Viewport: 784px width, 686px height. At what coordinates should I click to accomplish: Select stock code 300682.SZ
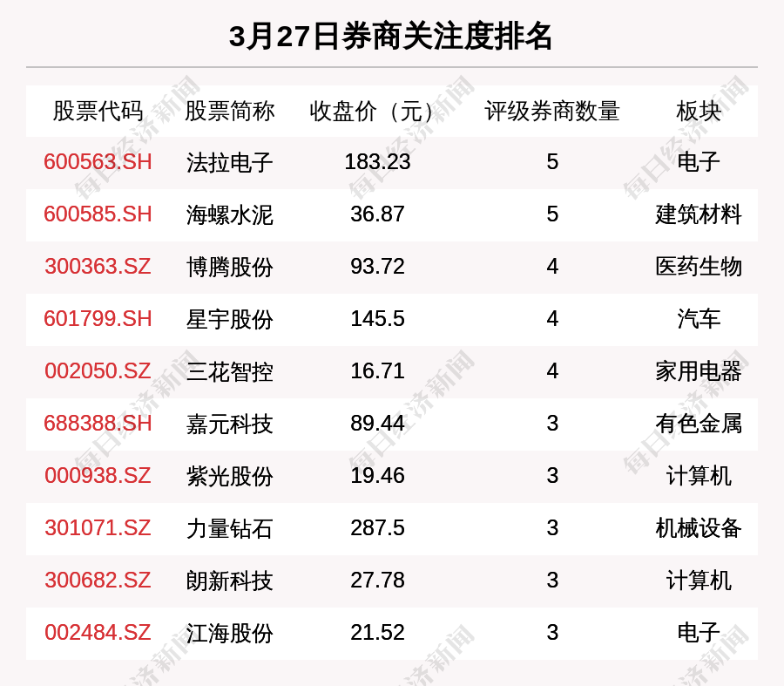tap(98, 581)
